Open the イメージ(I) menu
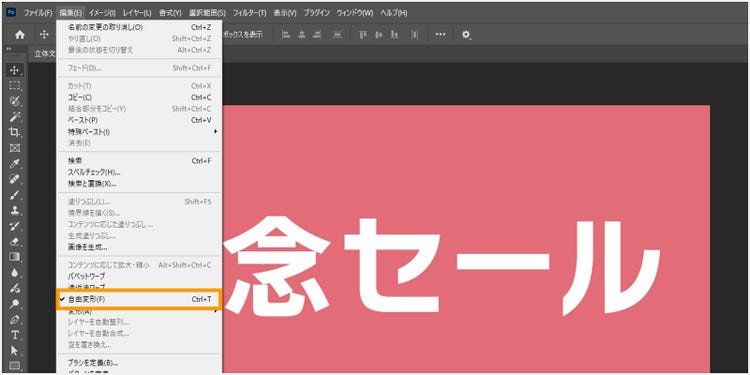 click(x=102, y=12)
